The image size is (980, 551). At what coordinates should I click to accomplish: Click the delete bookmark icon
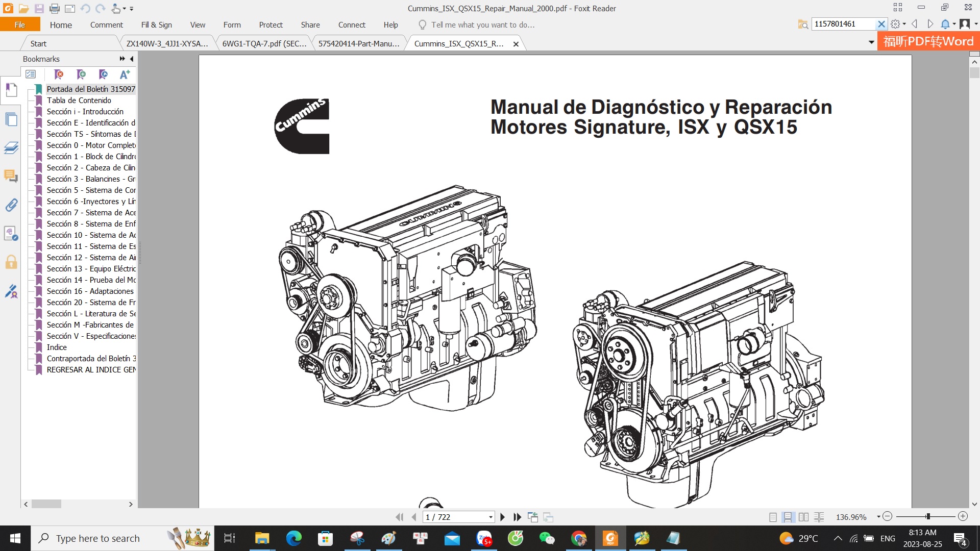[59, 74]
